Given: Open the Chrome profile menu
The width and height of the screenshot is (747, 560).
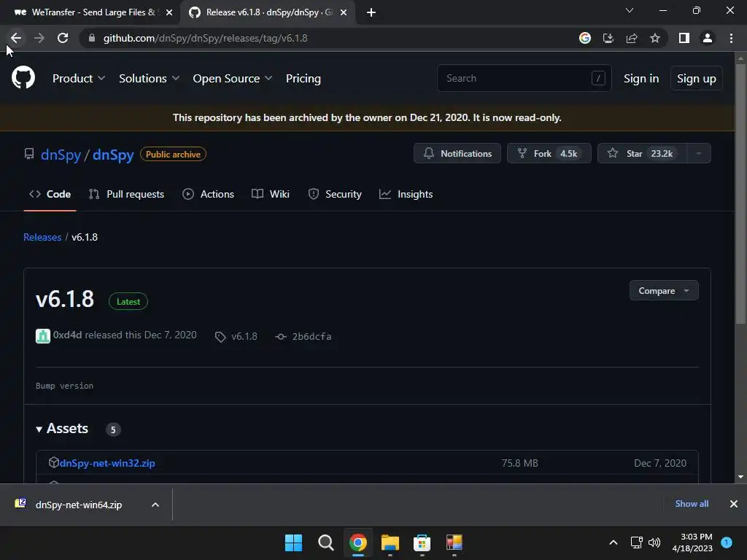Looking at the screenshot, I should click(x=708, y=38).
